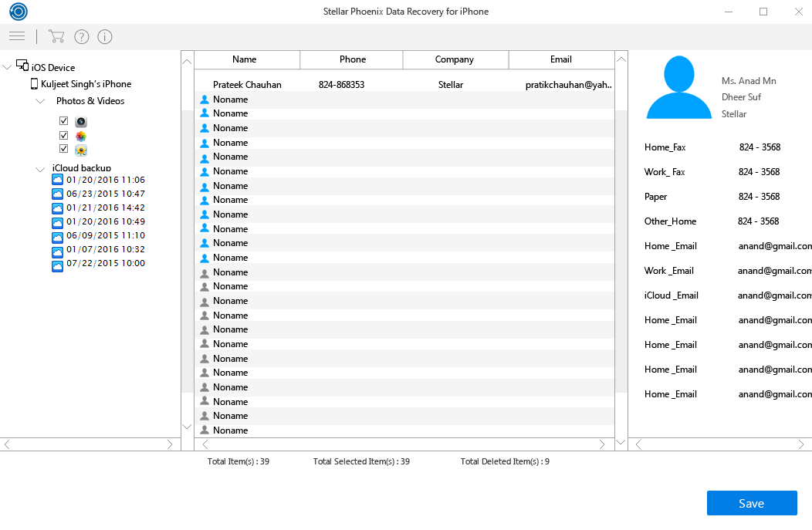Click left-arrow of the tree panel horizontal scrollbar
Screen dimensions: 812x530
7,444
